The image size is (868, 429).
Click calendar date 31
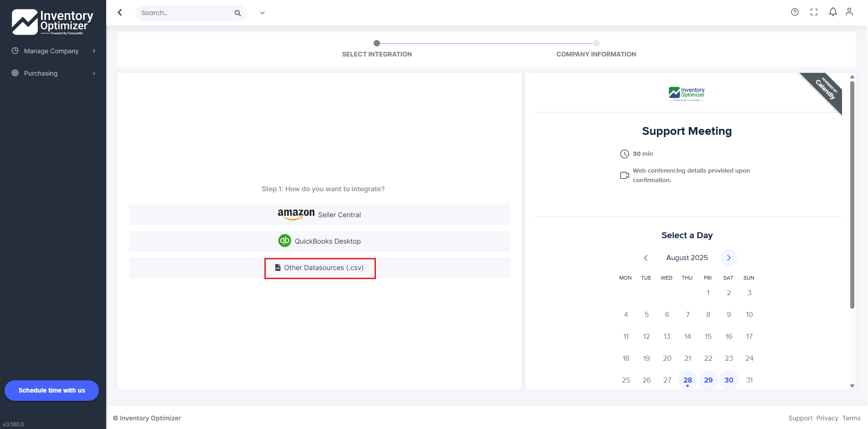point(750,380)
